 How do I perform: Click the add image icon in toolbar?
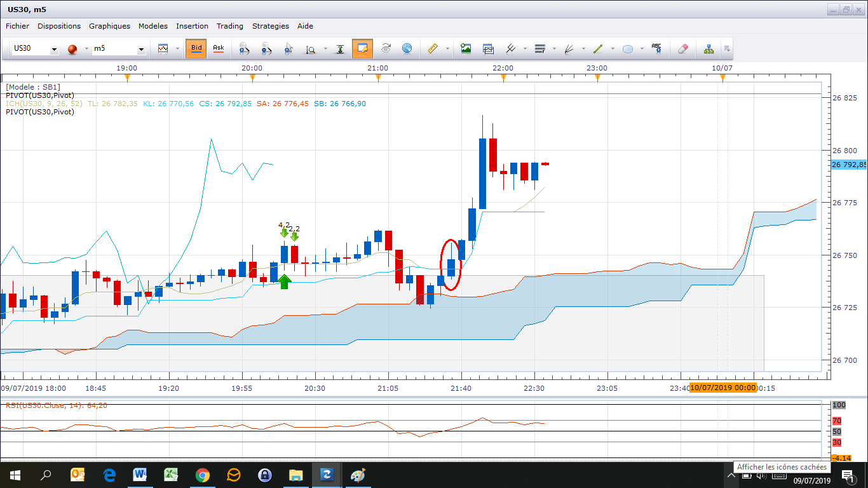click(466, 49)
